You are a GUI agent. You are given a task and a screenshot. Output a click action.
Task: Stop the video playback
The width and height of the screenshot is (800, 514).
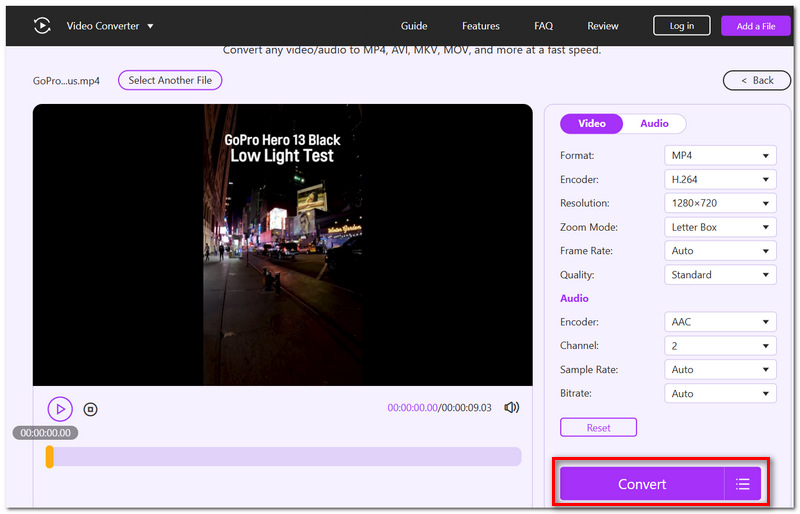[90, 409]
